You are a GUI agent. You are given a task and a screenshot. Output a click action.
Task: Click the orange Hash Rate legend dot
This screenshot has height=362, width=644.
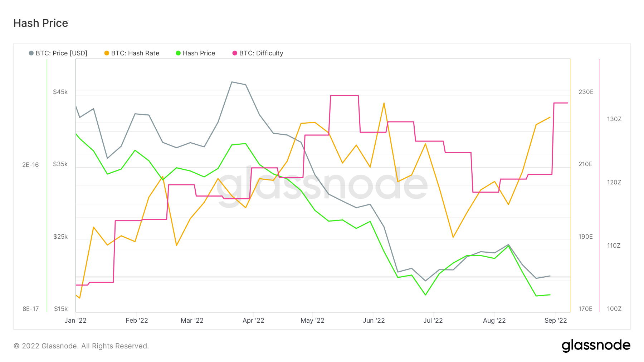click(107, 53)
